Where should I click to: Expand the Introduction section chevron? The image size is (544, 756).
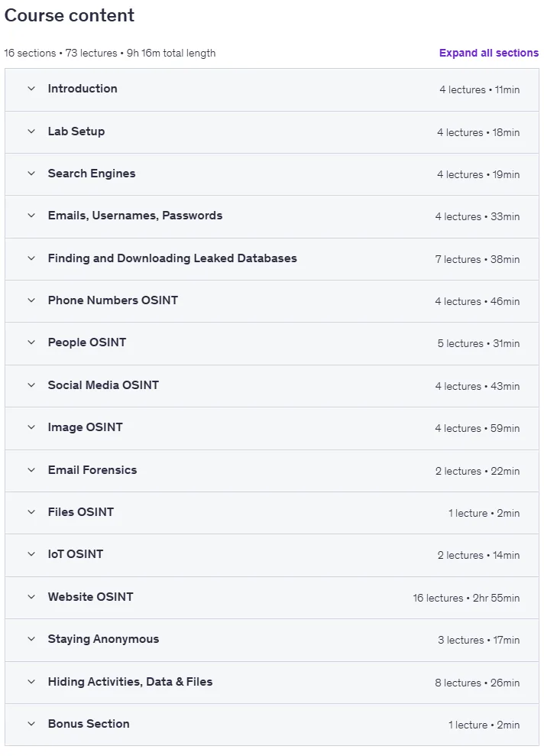click(x=31, y=89)
